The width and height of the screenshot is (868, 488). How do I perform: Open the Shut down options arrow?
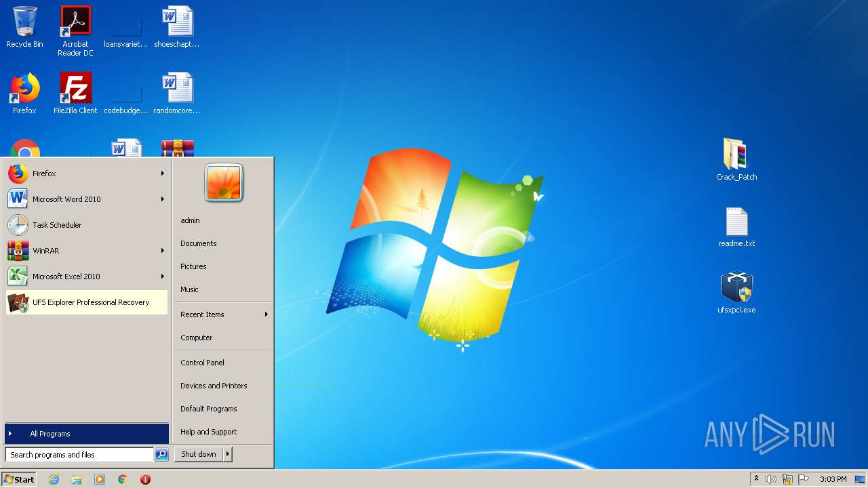pyautogui.click(x=228, y=454)
